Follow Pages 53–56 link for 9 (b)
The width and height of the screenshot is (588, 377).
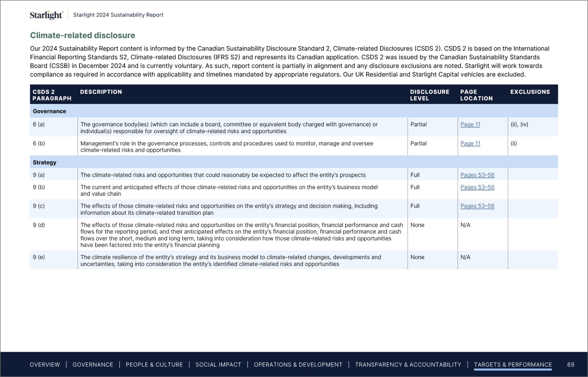(477, 187)
